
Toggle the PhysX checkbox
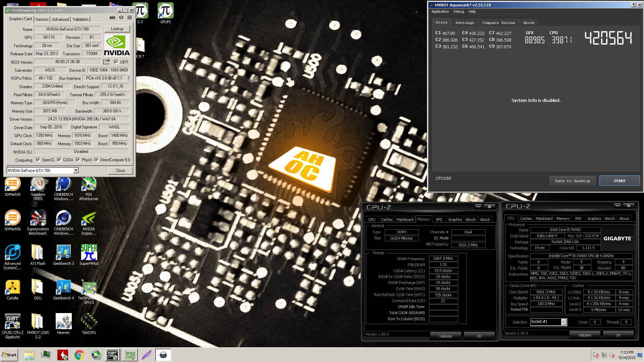78,160
